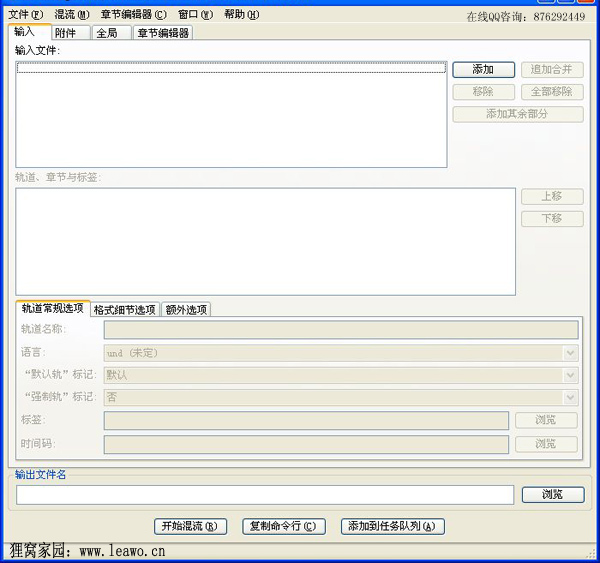Open the 章节编辑器(C) menu
Image resolution: width=600 pixels, height=563 pixels.
(134, 15)
